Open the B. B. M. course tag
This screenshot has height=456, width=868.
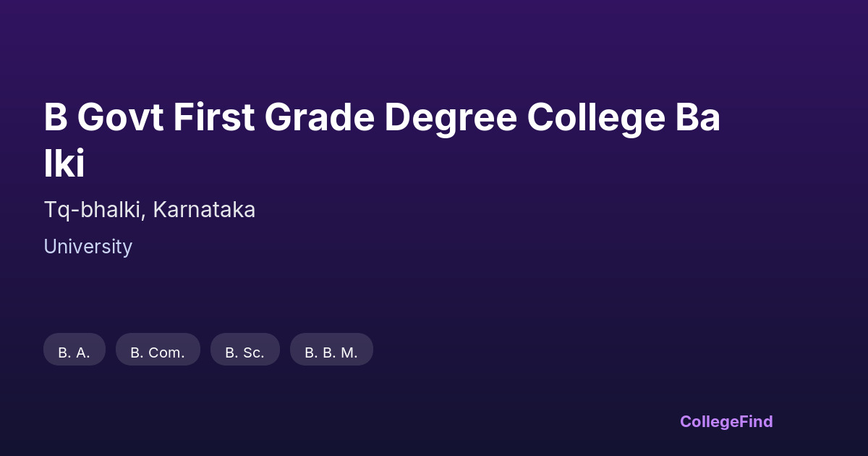[331, 352]
